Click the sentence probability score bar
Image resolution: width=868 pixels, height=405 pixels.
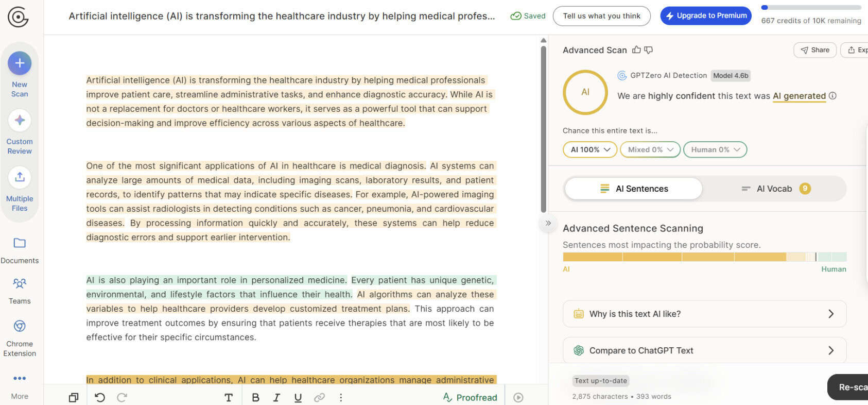704,257
